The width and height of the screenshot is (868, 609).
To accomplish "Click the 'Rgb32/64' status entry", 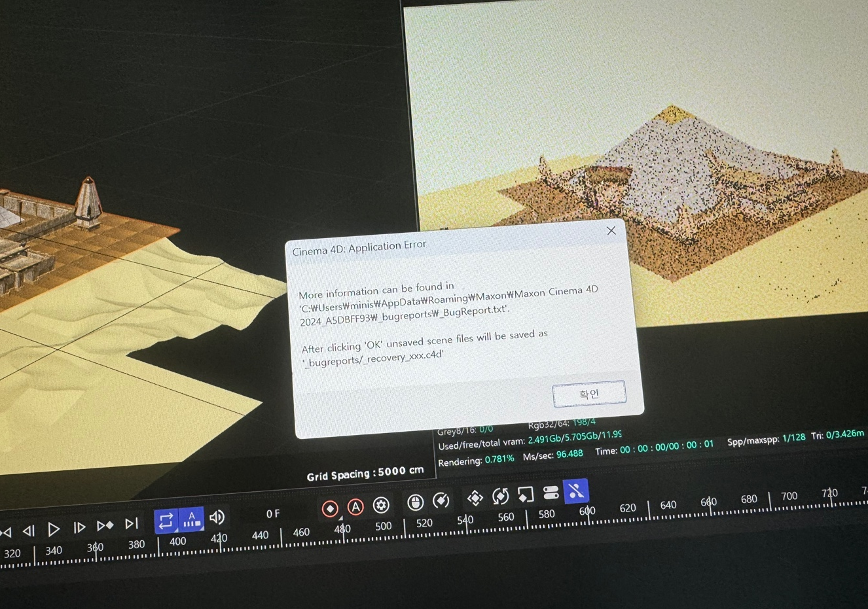I will [x=562, y=423].
